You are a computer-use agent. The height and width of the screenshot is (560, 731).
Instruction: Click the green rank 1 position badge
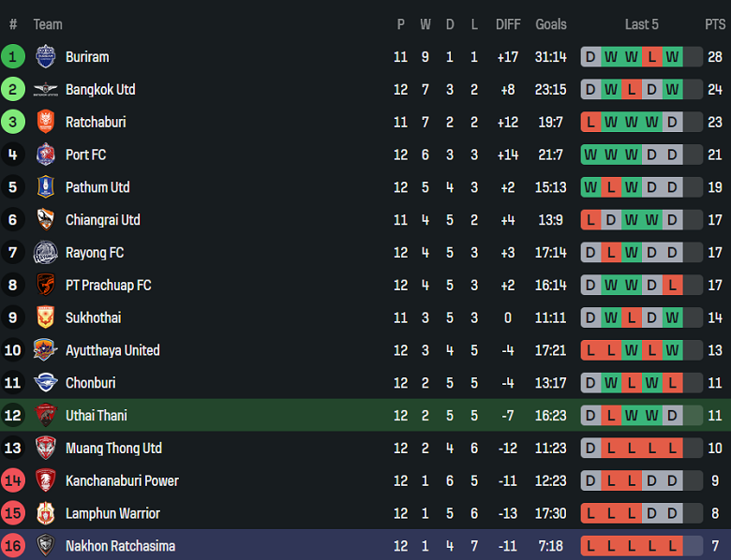(13, 57)
